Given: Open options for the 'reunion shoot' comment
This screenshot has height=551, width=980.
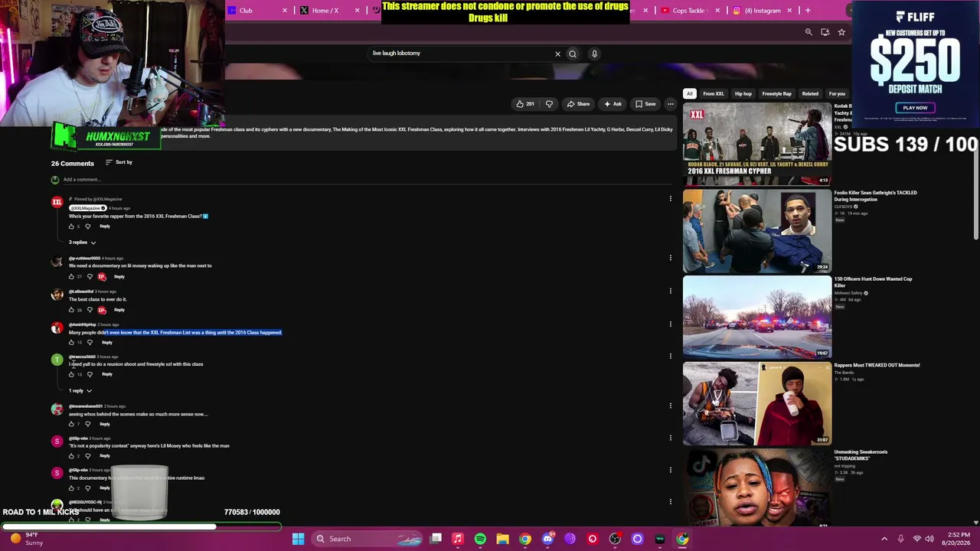Looking at the screenshot, I should tap(670, 356).
